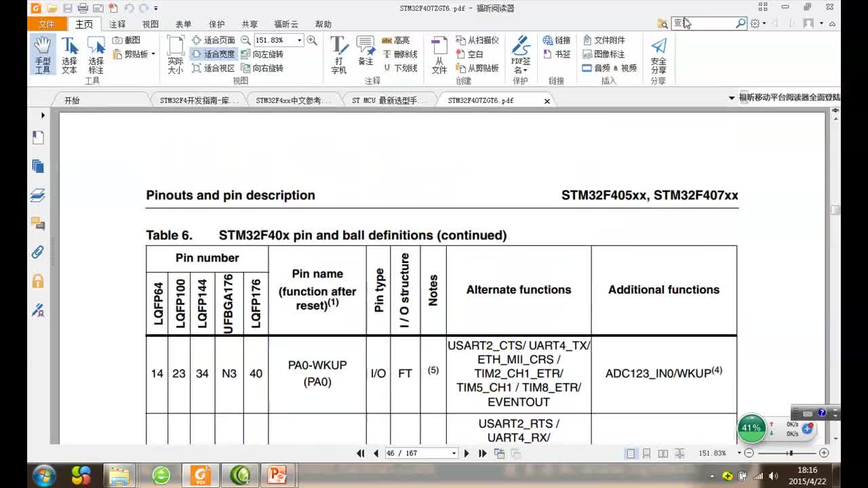Create PDF from scanner (从扫描仪)
This screenshot has height=488, width=868.
(477, 40)
